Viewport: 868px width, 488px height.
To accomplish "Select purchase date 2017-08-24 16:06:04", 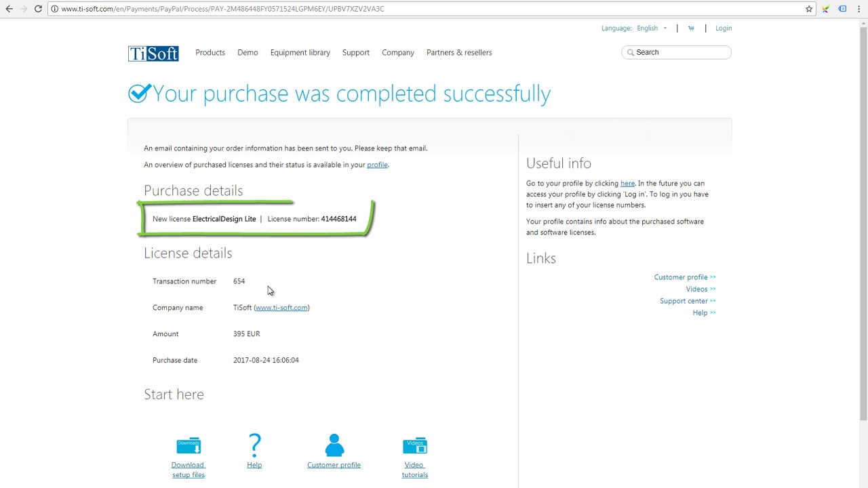I will [266, 361].
